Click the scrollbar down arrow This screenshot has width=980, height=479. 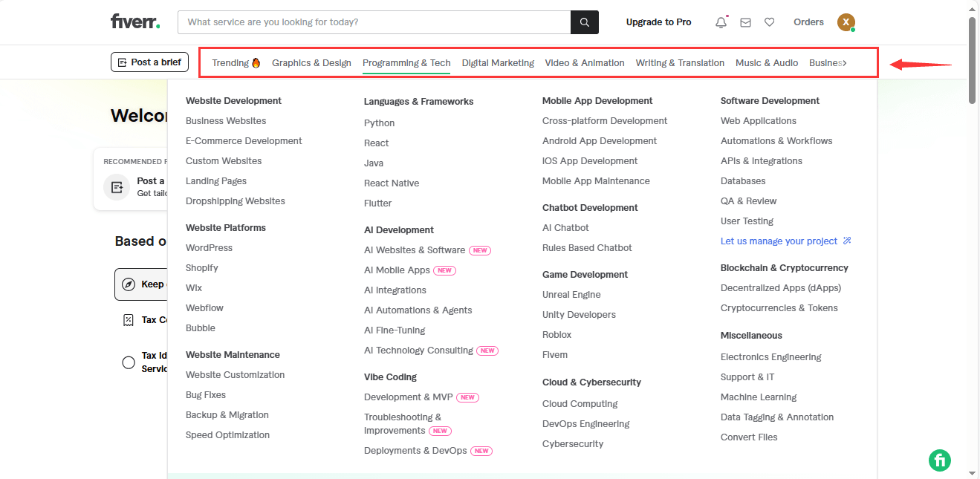(x=972, y=472)
